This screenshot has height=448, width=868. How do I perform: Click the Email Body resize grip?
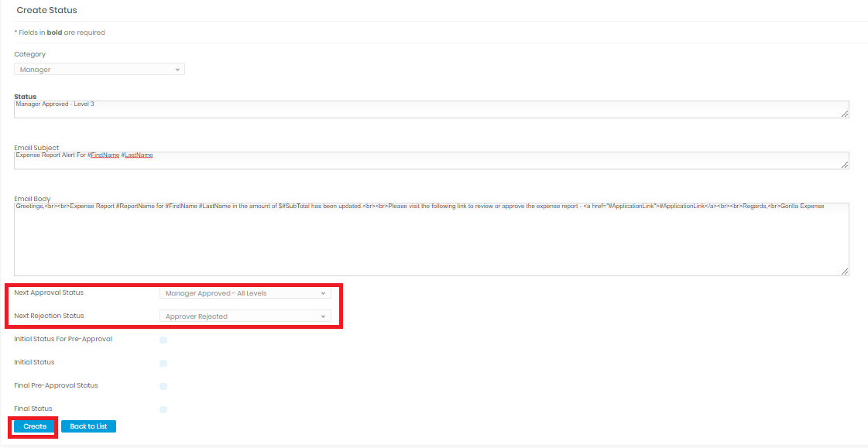pos(844,271)
